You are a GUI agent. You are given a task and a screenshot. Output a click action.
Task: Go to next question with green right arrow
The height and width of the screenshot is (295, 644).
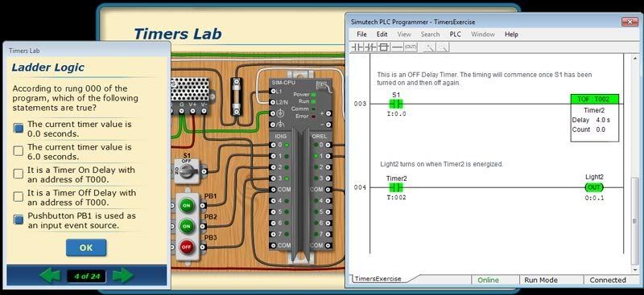pos(123,276)
